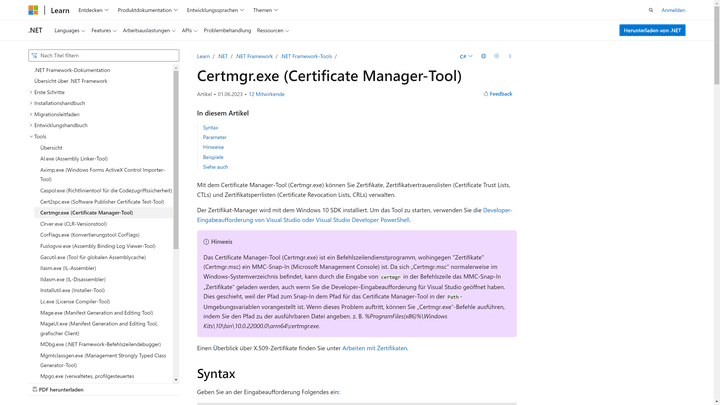Select Fuslogvw.exe Assembly Binding Log Viewer

coord(98,246)
